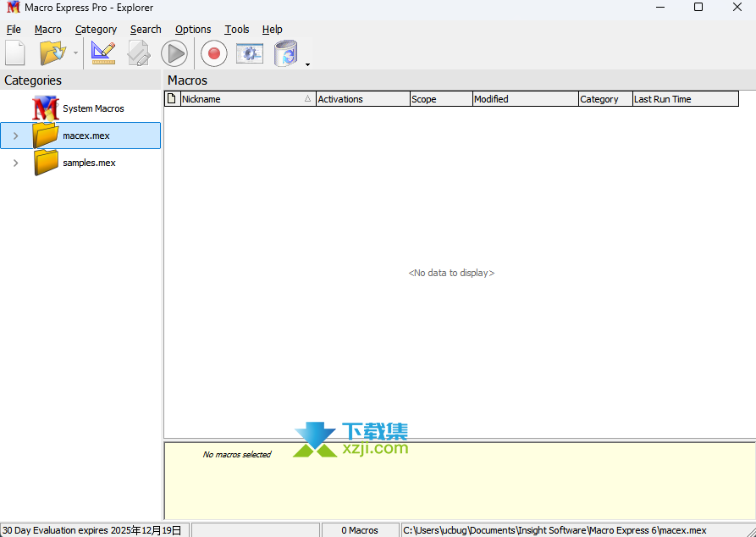Viewport: 756px width, 537px height.
Task: Click the file icon column header
Action: point(172,99)
